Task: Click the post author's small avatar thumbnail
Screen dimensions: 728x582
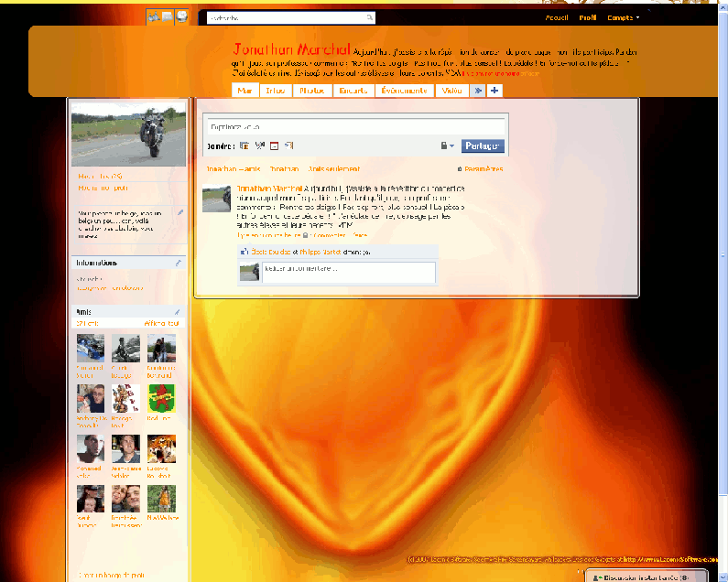Action: pos(216,199)
